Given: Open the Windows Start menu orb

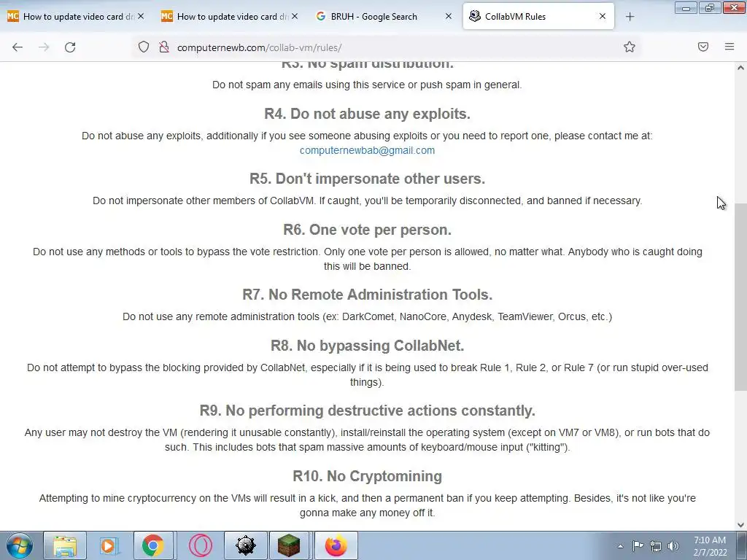Looking at the screenshot, I should [20, 545].
